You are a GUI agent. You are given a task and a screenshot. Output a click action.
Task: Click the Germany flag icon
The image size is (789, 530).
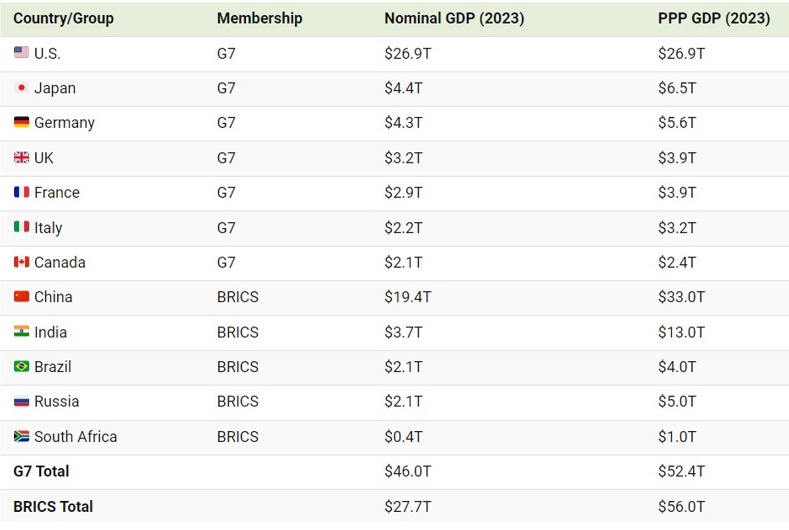point(21,123)
